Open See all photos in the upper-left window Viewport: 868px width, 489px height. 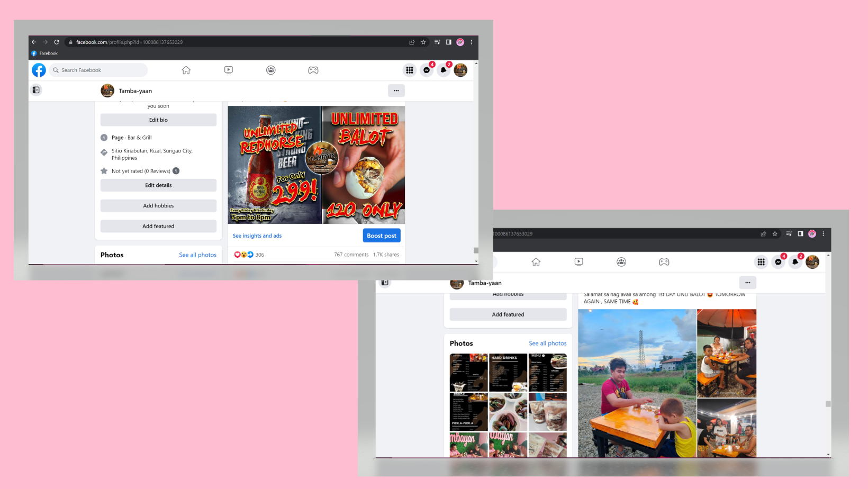coord(197,255)
